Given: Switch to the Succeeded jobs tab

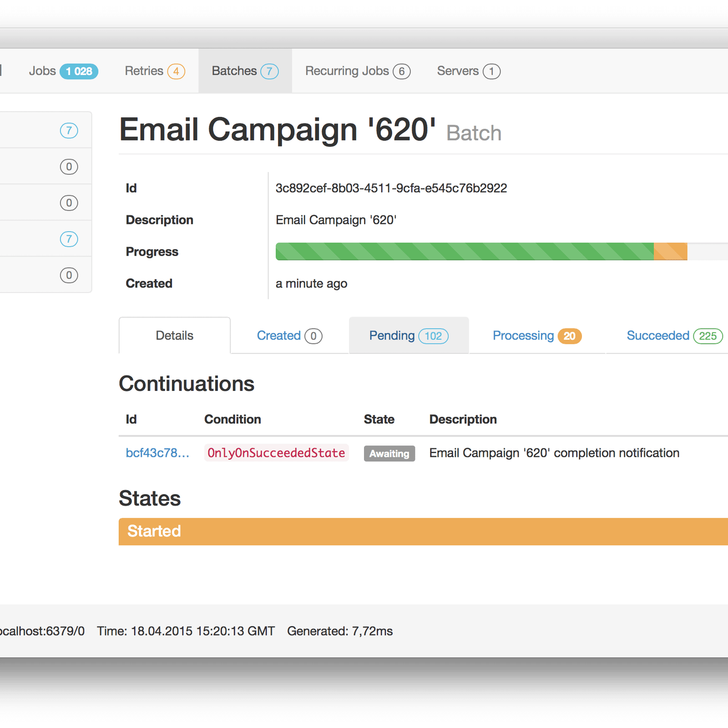Looking at the screenshot, I should 674,336.
